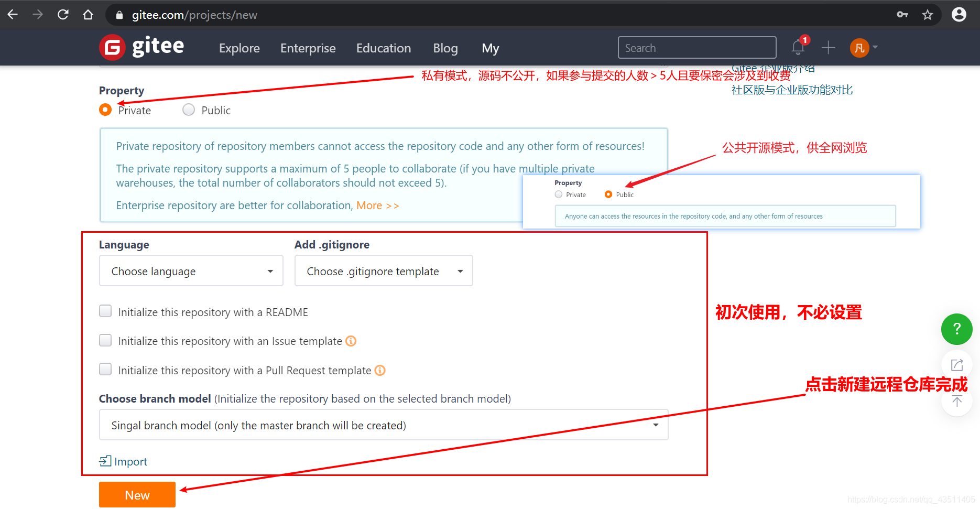Open the Education menu
Viewport: 980px width, 509px height.
(384, 48)
